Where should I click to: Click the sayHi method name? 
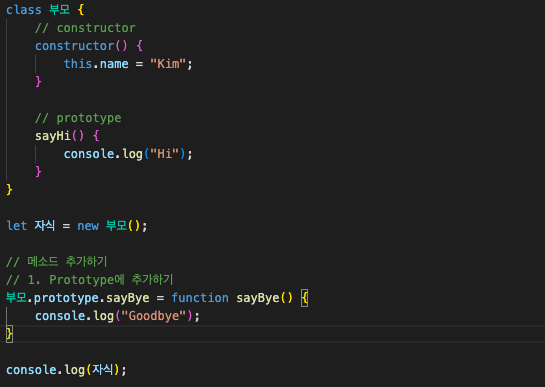pos(53,136)
